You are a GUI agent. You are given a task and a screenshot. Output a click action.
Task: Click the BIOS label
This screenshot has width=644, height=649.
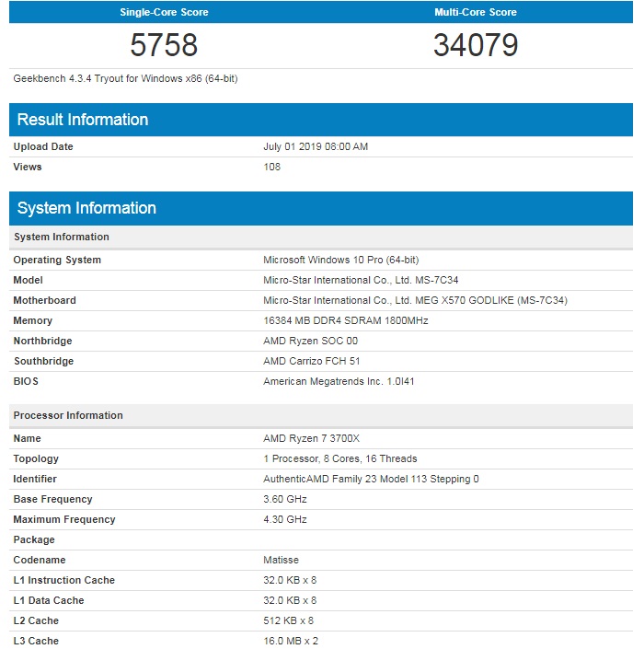click(x=26, y=382)
